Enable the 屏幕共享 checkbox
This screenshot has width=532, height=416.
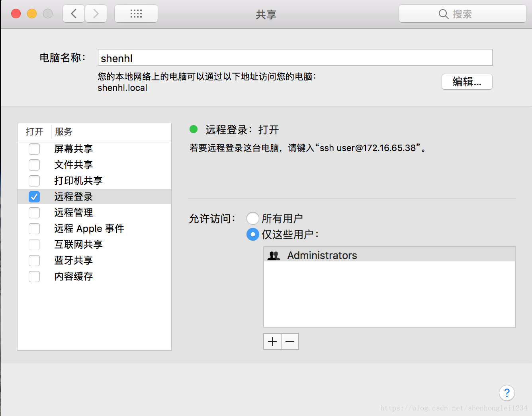coord(34,149)
